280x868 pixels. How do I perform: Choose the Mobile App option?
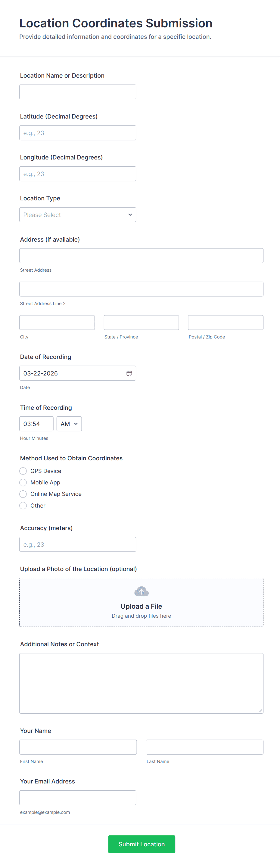(23, 482)
